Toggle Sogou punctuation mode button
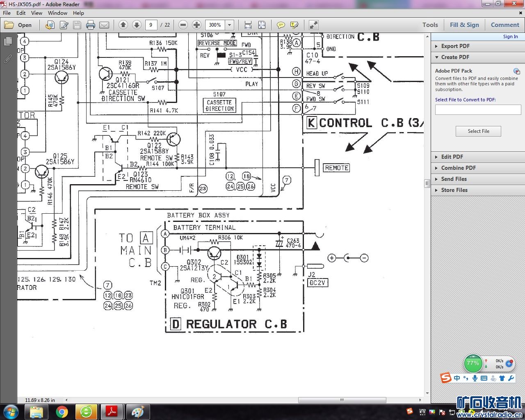Viewport: 525px width, 420px height. point(466,378)
